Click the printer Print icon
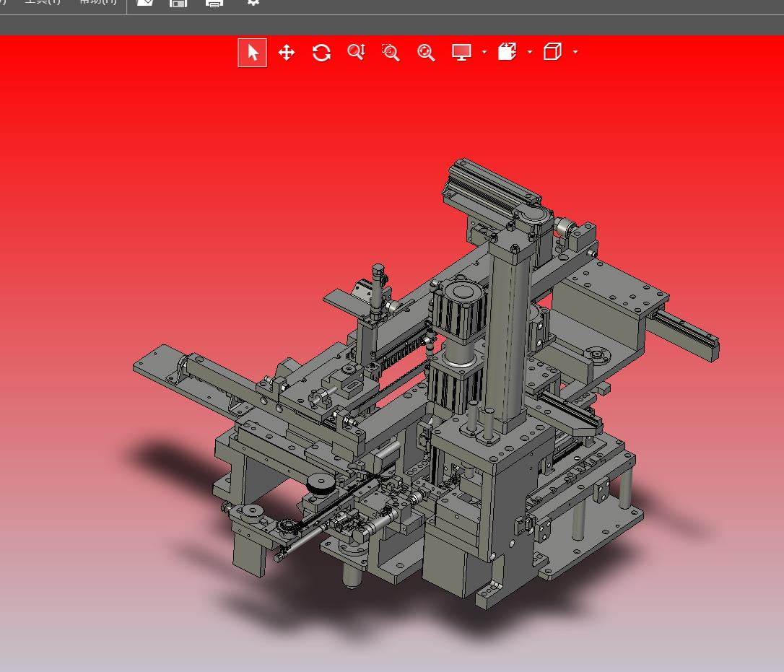Image resolution: width=784 pixels, height=672 pixels. (214, 3)
